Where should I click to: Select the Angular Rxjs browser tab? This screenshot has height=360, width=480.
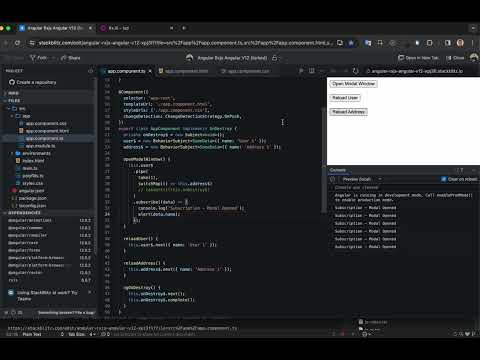pos(55,28)
